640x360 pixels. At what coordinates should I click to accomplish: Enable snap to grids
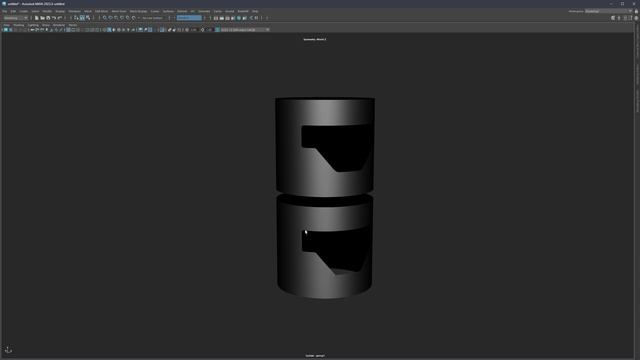(x=105, y=18)
